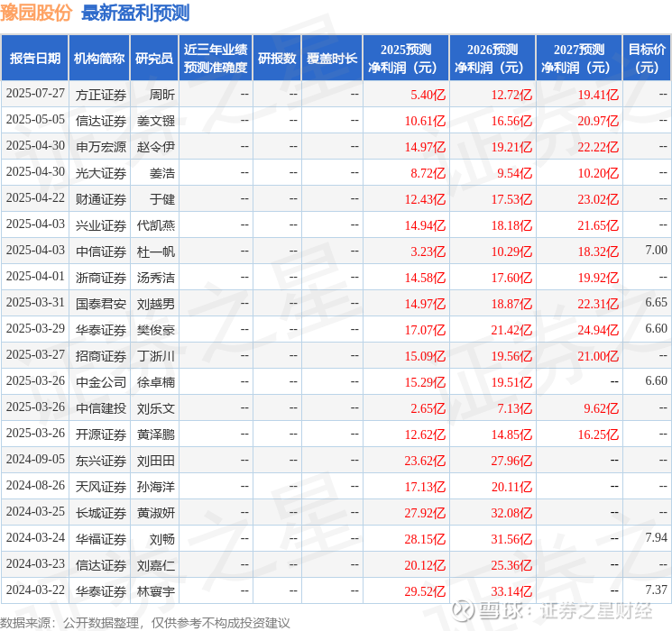Click the 5.40亿 profit value
Screen dimensions: 672x631
(x=428, y=95)
